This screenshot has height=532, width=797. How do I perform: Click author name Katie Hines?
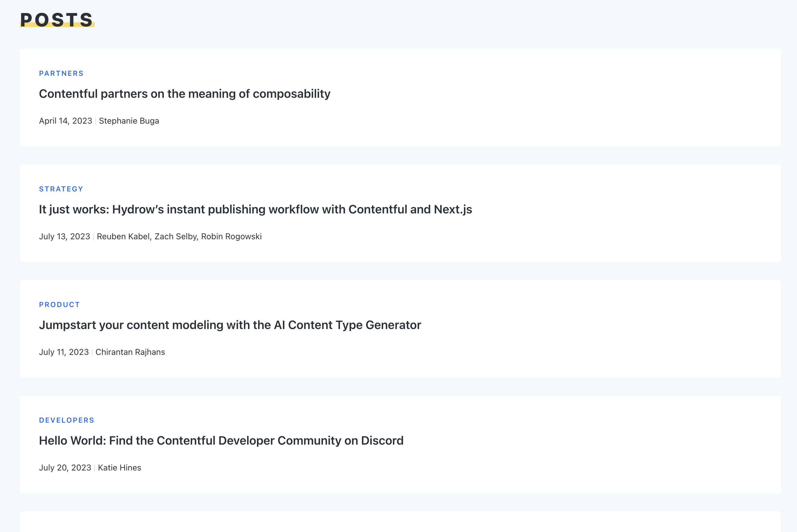point(120,468)
